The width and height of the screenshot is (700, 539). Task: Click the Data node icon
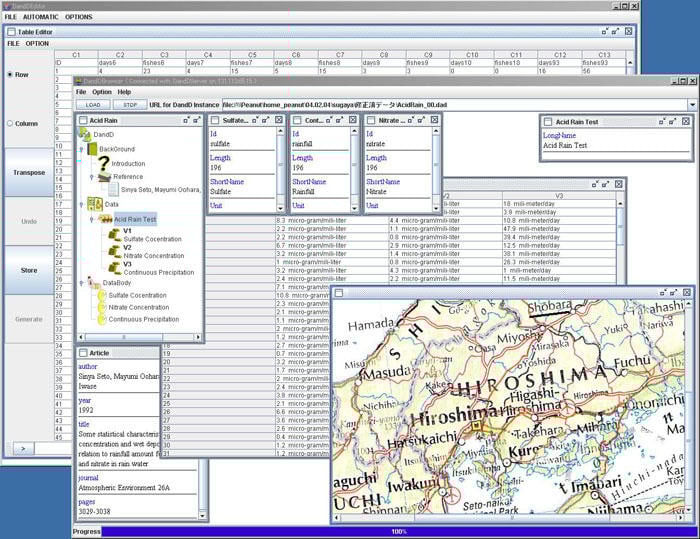pyautogui.click(x=95, y=204)
